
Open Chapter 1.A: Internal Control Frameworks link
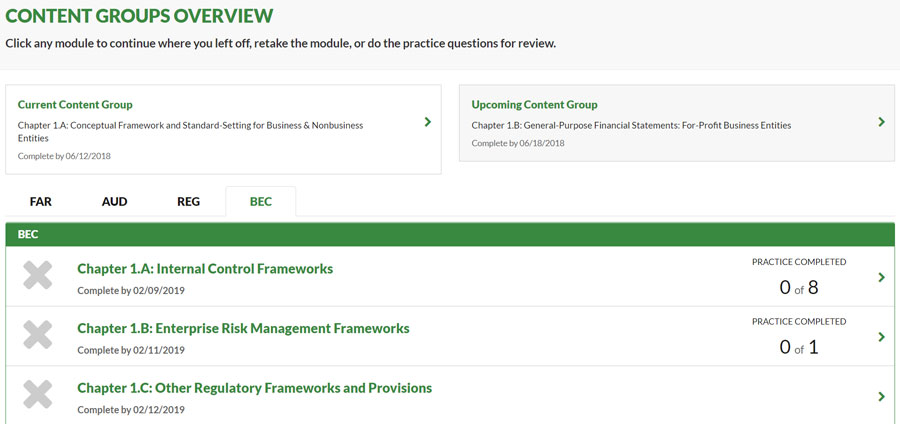pyautogui.click(x=205, y=269)
